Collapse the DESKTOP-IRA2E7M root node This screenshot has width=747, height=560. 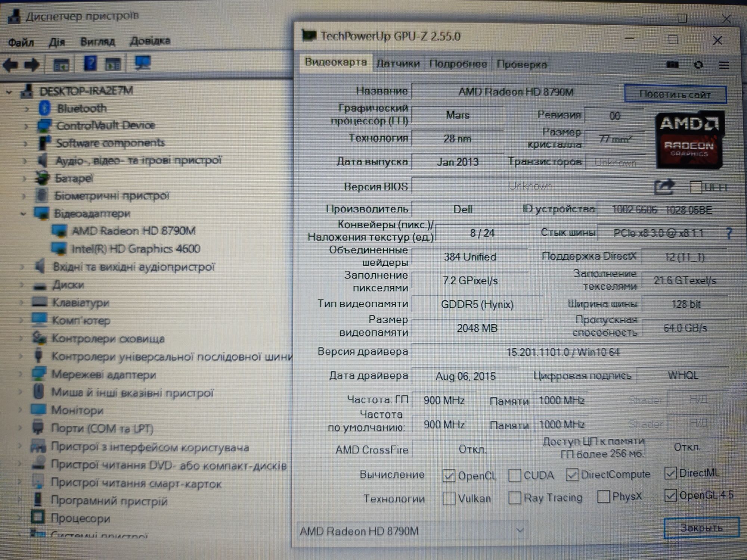9,91
